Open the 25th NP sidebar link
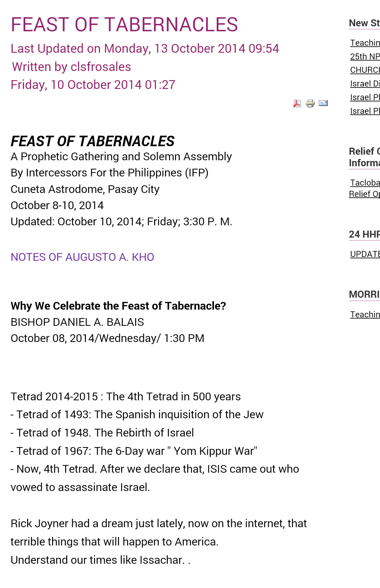Viewport: 380px width, 588px height. coord(365,57)
